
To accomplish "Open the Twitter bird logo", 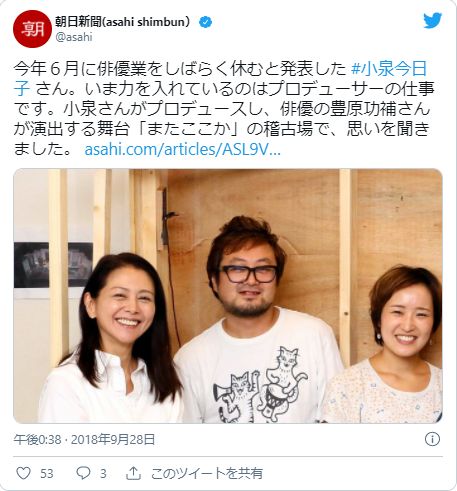I will coord(433,21).
